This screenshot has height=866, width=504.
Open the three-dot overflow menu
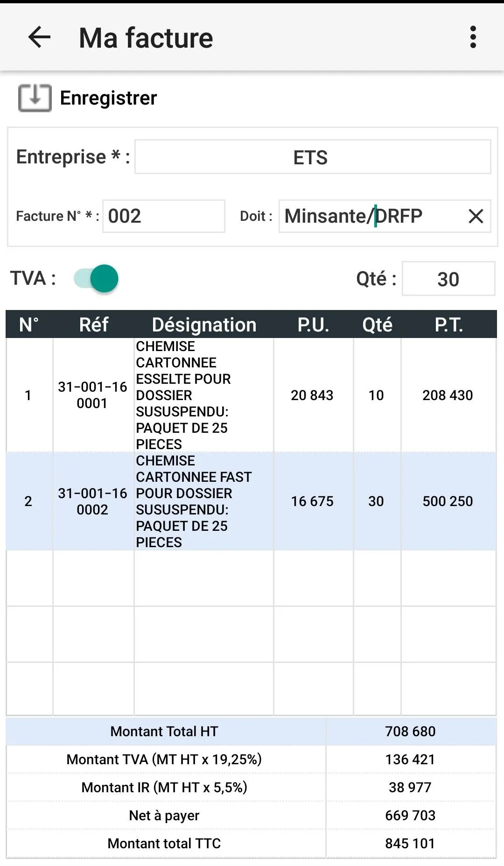tap(473, 37)
